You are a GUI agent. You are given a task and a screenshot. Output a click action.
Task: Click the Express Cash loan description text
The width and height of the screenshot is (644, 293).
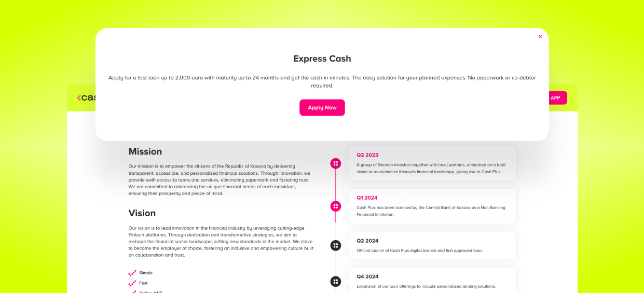[x=322, y=81]
